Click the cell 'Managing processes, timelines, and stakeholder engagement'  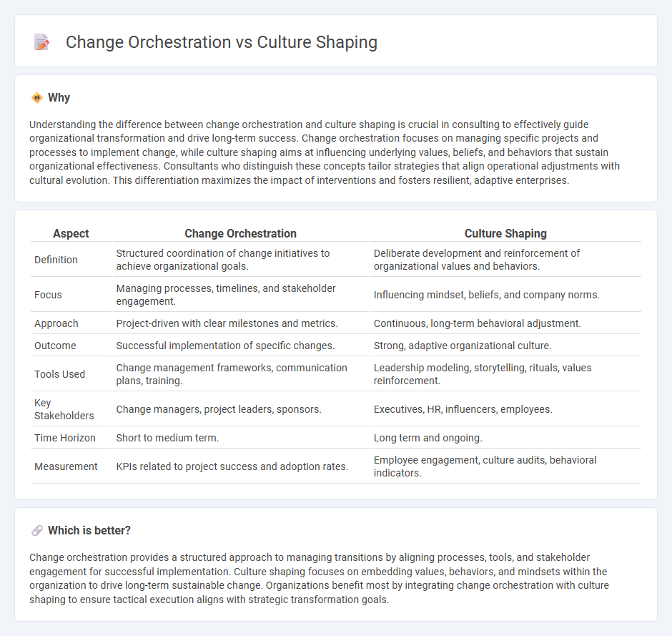(x=240, y=295)
